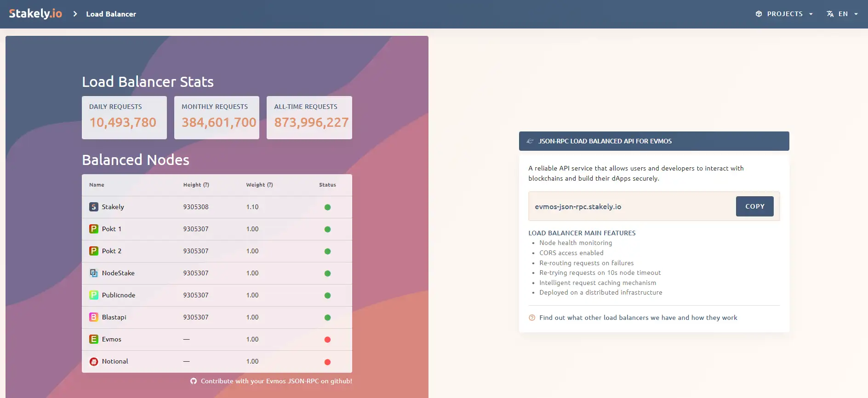This screenshot has width=868, height=398.
Task: Open the Projects dropdown menu
Action: coord(784,14)
